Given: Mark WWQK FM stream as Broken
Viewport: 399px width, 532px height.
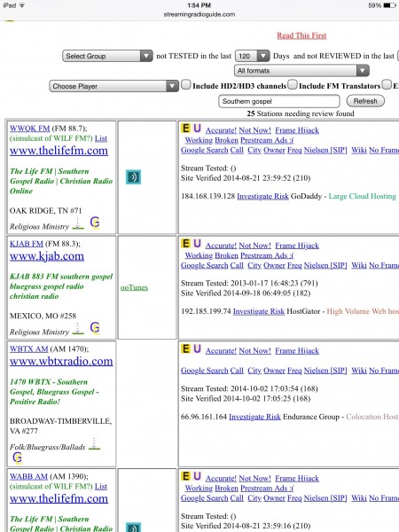Looking at the screenshot, I should (x=226, y=140).
